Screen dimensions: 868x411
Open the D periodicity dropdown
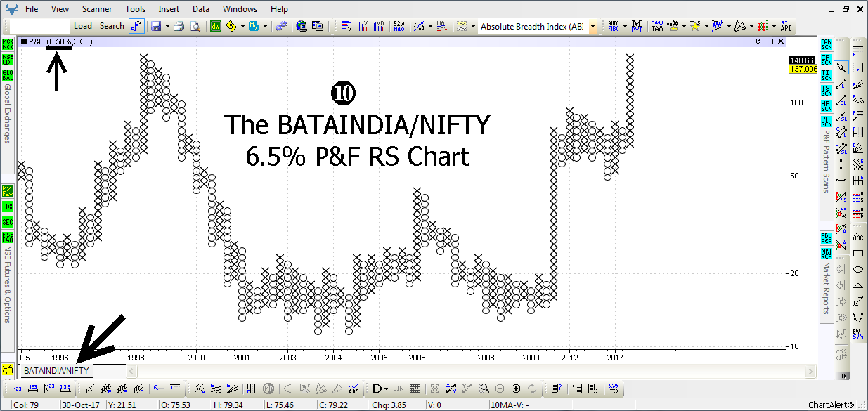tap(380, 389)
